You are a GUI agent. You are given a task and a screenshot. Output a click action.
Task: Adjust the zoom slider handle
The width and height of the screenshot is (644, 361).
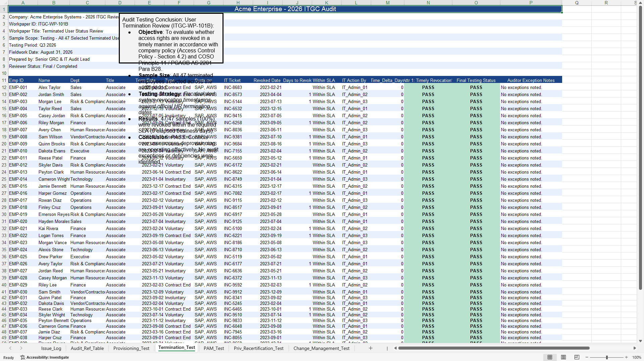607,357
